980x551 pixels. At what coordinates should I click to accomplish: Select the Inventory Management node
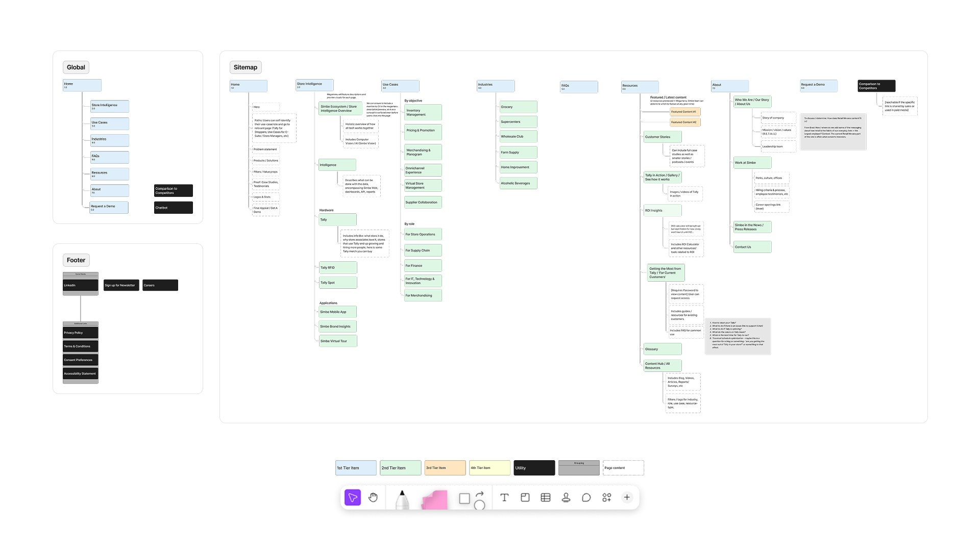(423, 112)
